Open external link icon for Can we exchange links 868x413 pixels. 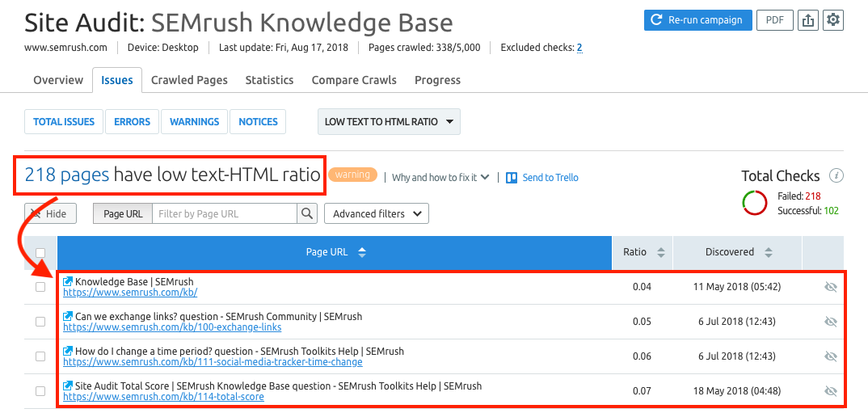coord(68,316)
